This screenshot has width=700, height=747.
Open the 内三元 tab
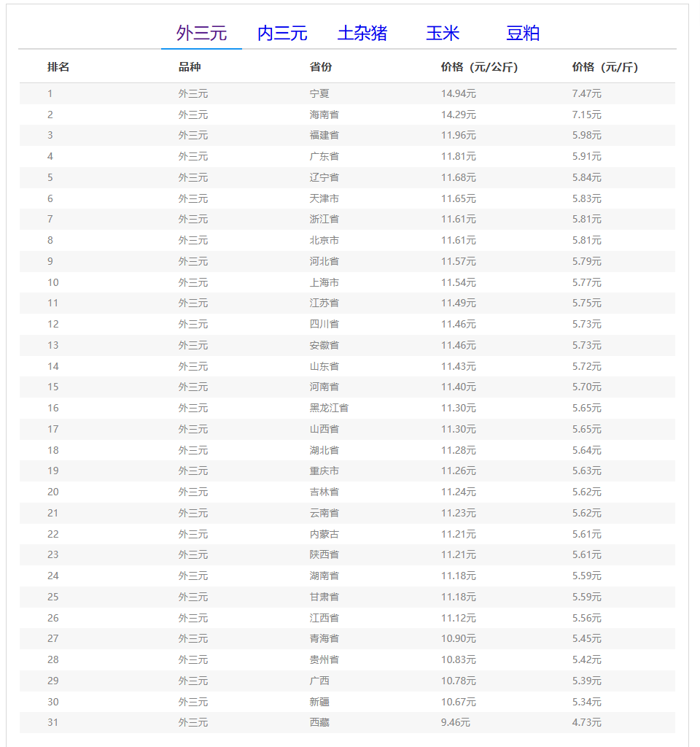coord(282,34)
